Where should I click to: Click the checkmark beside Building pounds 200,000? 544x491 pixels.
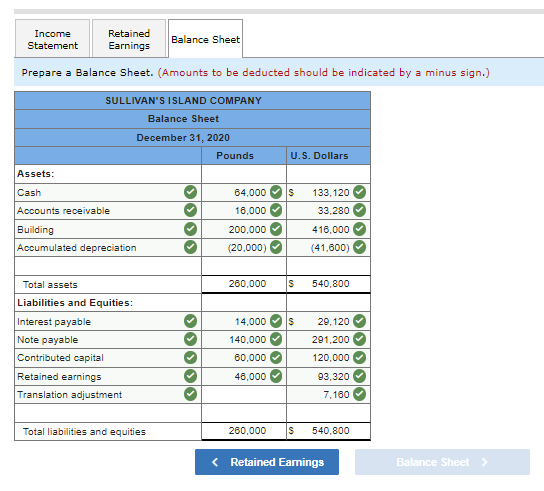coord(276,229)
